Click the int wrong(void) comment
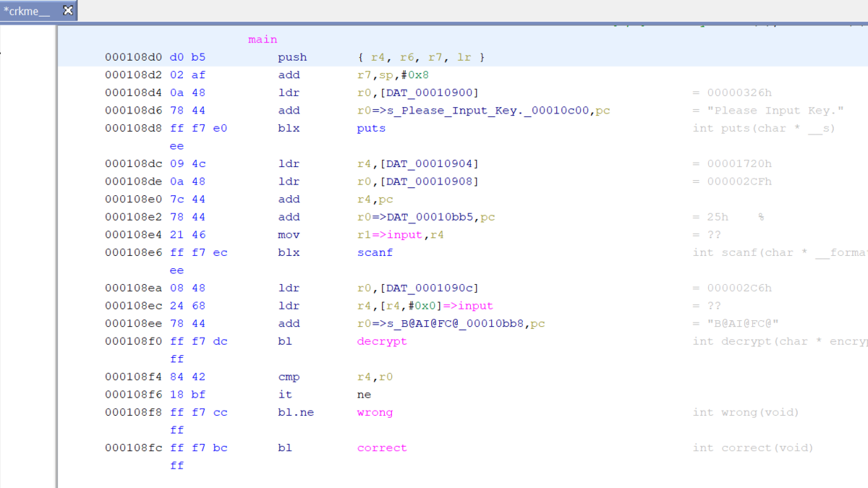The image size is (868, 488). click(746, 412)
